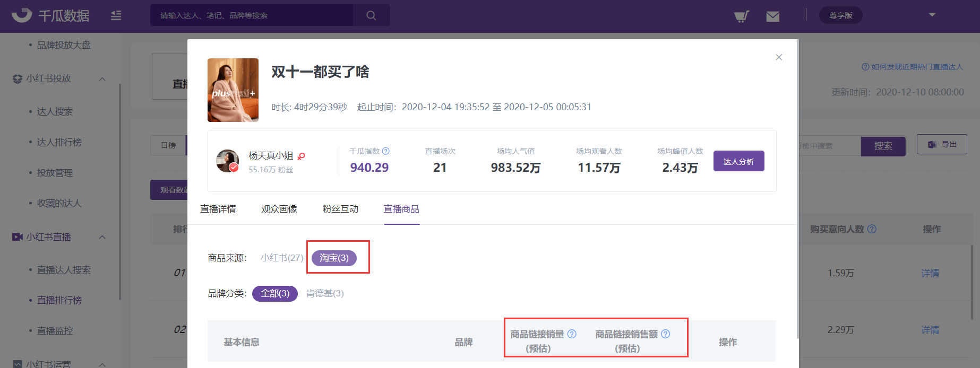The image size is (980, 368).
Task: Open 详情 link for 1.59万 row
Action: pyautogui.click(x=930, y=273)
